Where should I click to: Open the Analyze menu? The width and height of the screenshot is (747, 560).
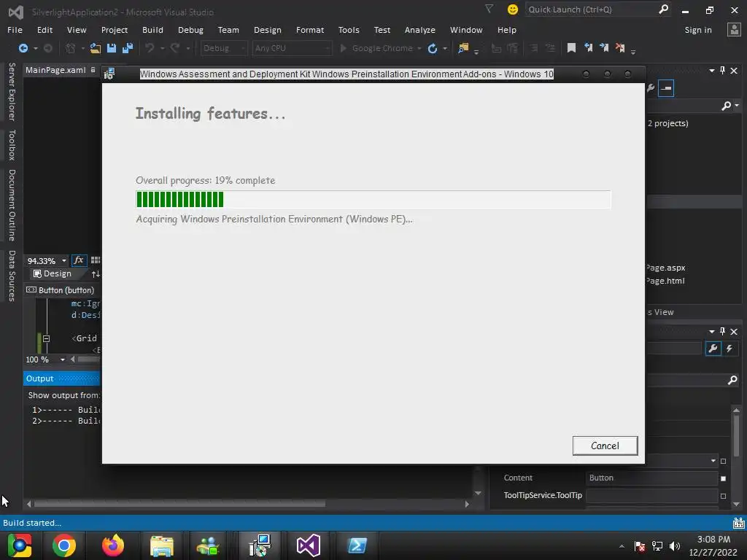pos(419,29)
